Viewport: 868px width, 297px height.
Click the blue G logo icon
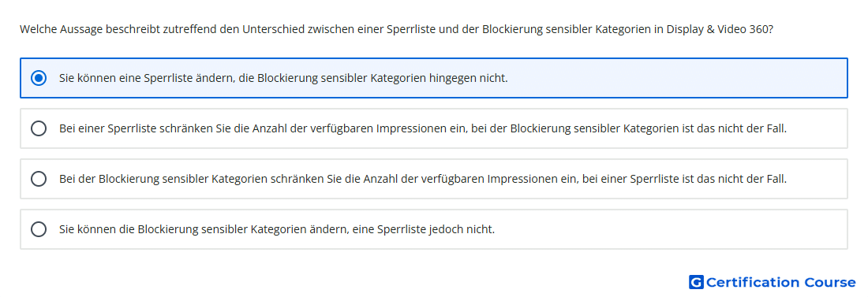696,282
